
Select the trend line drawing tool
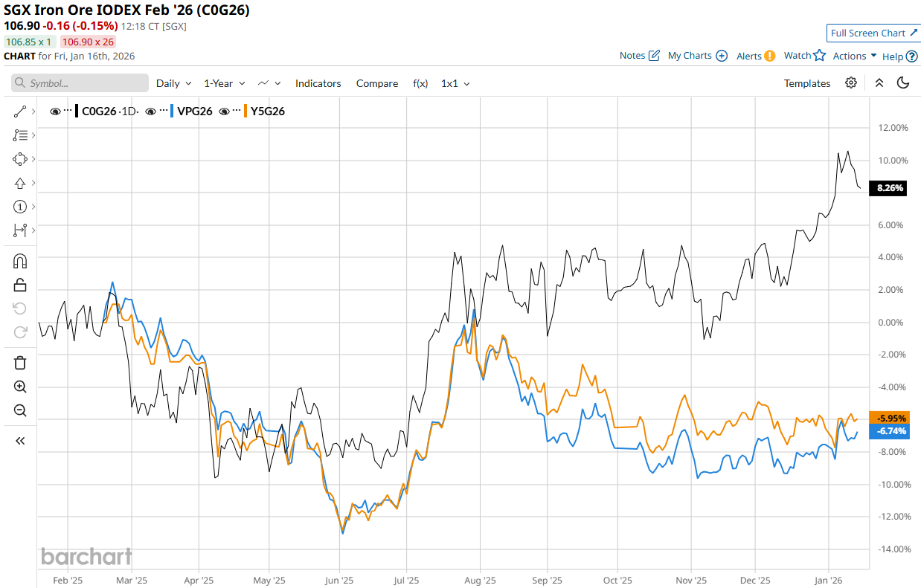[x=20, y=112]
